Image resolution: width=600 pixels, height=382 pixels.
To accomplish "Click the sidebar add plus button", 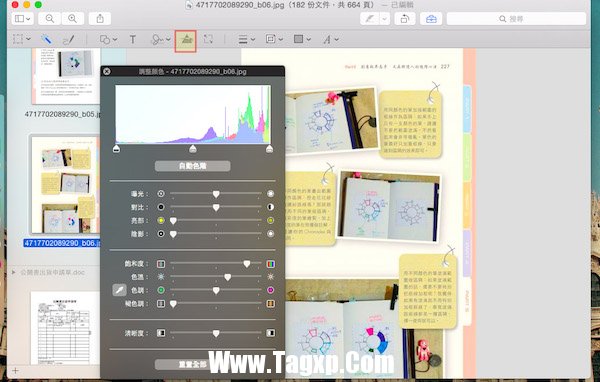I will 15,371.
